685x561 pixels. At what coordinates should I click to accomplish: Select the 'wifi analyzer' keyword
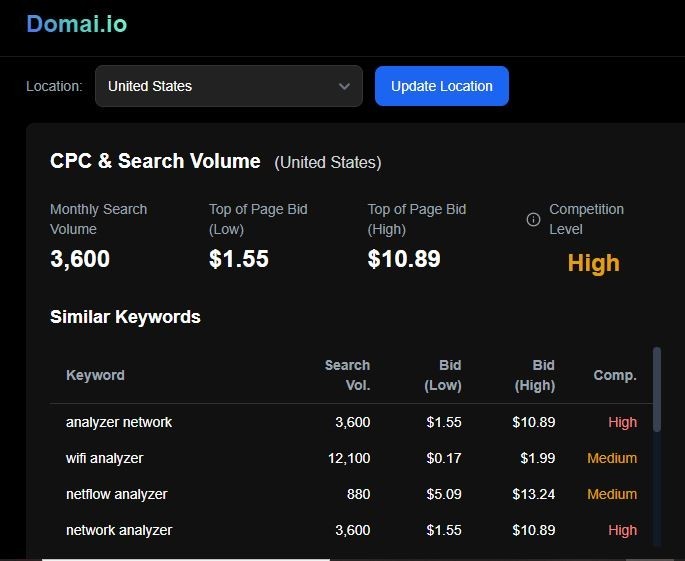point(104,458)
